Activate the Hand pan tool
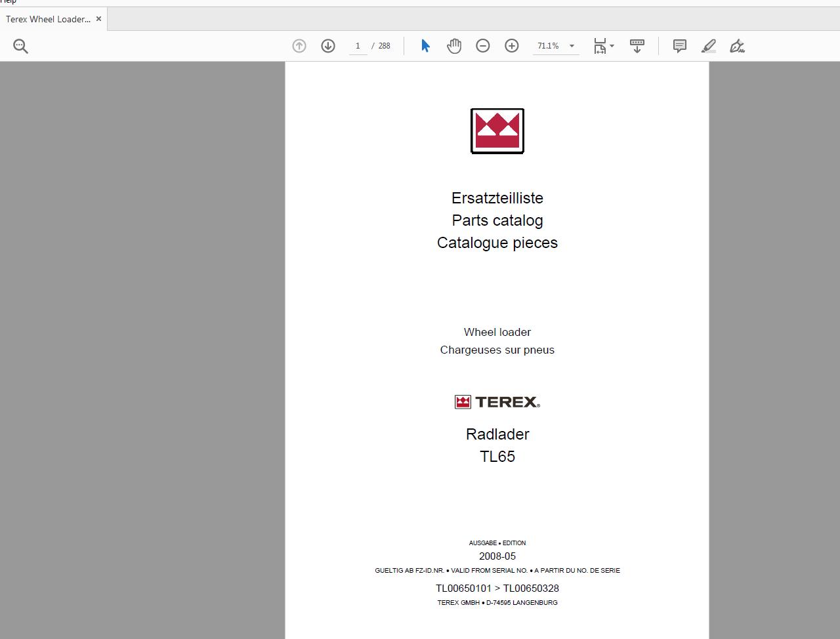This screenshot has height=639, width=840. click(454, 46)
